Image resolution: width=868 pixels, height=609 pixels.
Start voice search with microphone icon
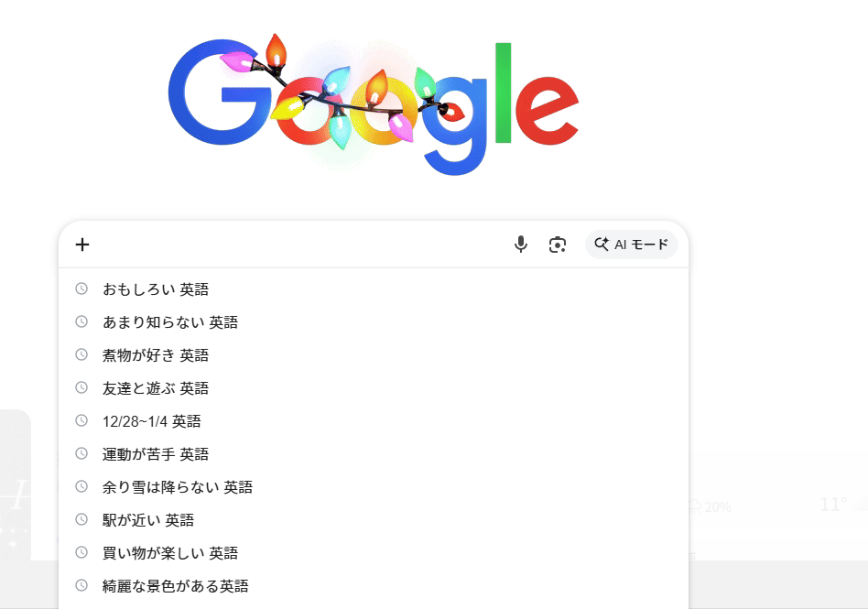pyautogui.click(x=520, y=245)
